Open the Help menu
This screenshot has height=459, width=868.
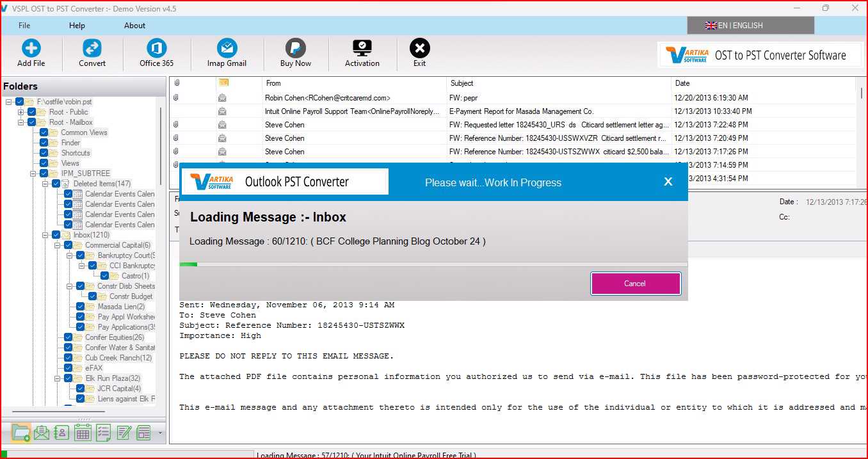77,26
